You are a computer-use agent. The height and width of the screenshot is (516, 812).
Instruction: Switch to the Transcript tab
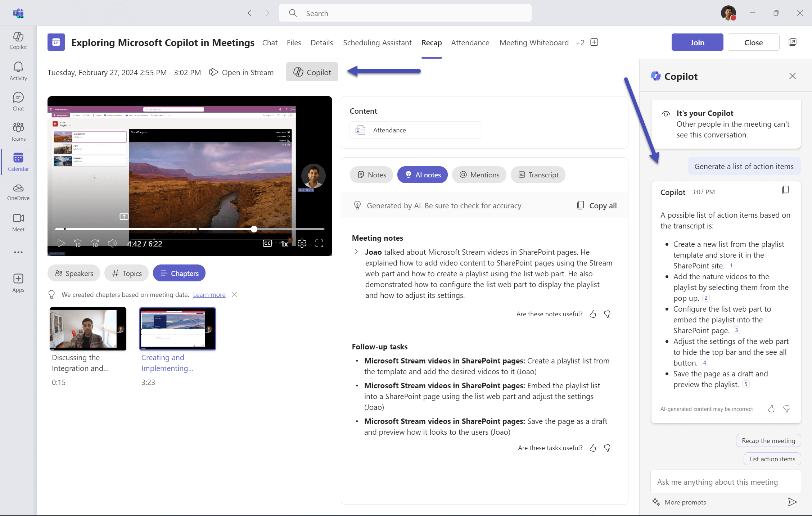538,175
